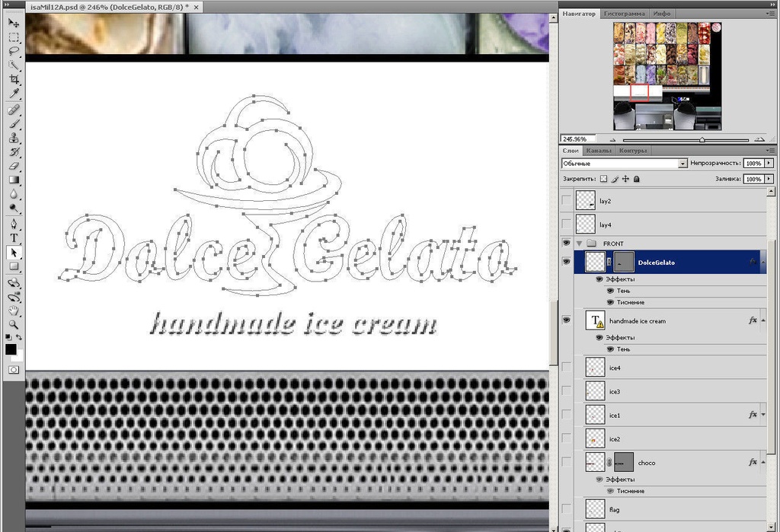This screenshot has height=532, width=780.
Task: Pick the Eyedropper tool
Action: pyautogui.click(x=14, y=94)
